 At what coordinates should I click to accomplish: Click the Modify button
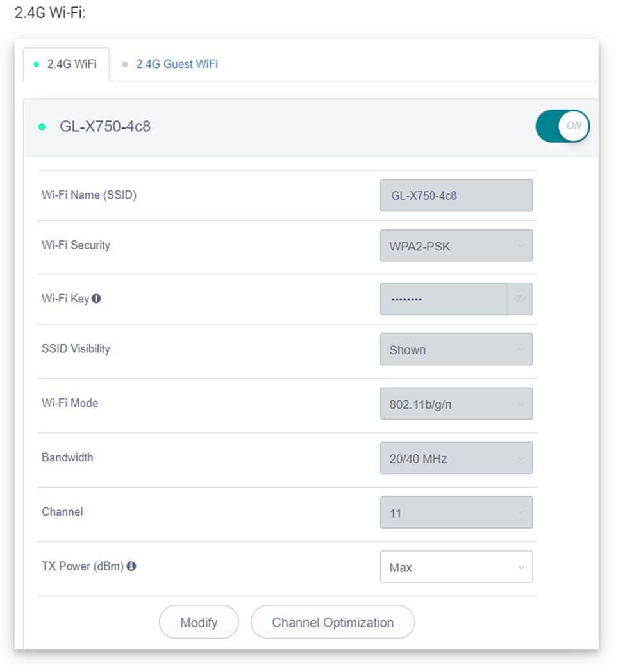coord(199,622)
